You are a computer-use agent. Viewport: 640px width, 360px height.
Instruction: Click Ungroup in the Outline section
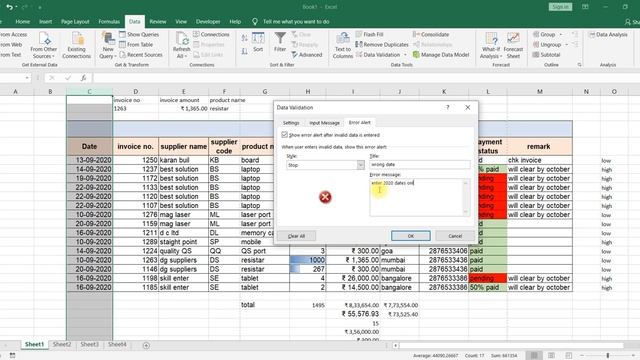click(x=547, y=44)
